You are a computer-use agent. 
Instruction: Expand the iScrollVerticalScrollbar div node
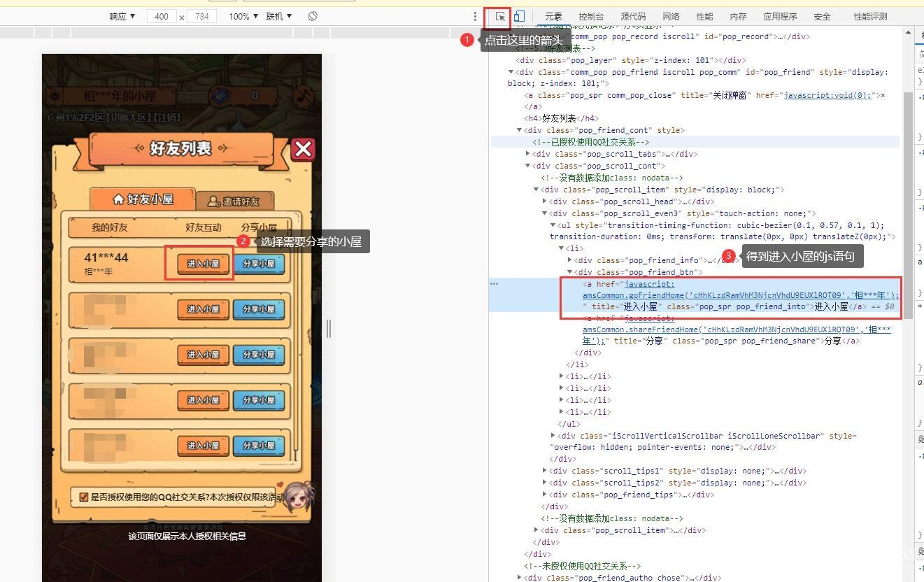point(553,436)
